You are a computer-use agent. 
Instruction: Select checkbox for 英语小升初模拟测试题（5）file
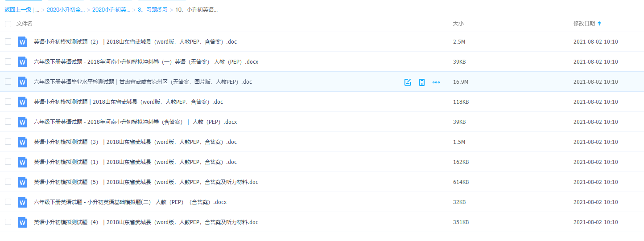click(x=8, y=182)
